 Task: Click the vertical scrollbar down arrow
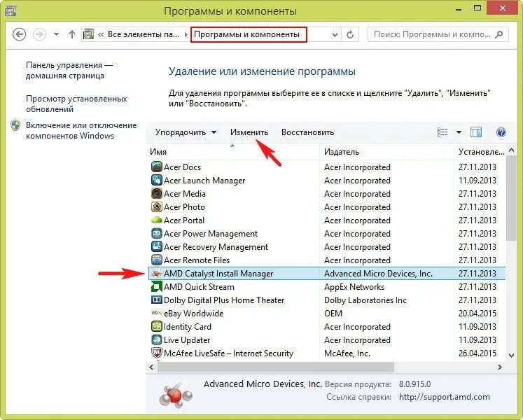tap(511, 356)
